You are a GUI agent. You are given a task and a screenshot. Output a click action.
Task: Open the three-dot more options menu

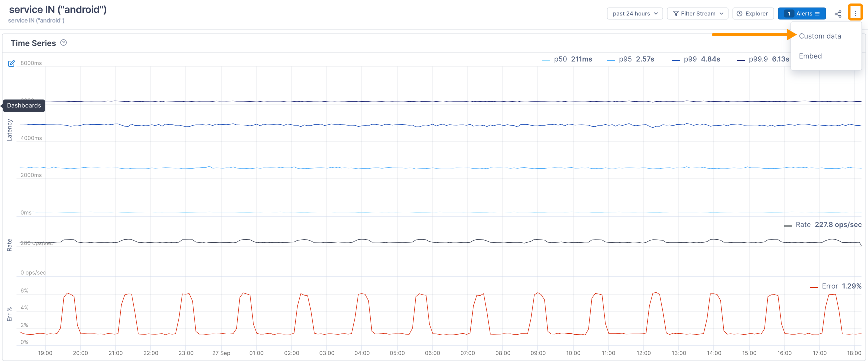(x=855, y=14)
